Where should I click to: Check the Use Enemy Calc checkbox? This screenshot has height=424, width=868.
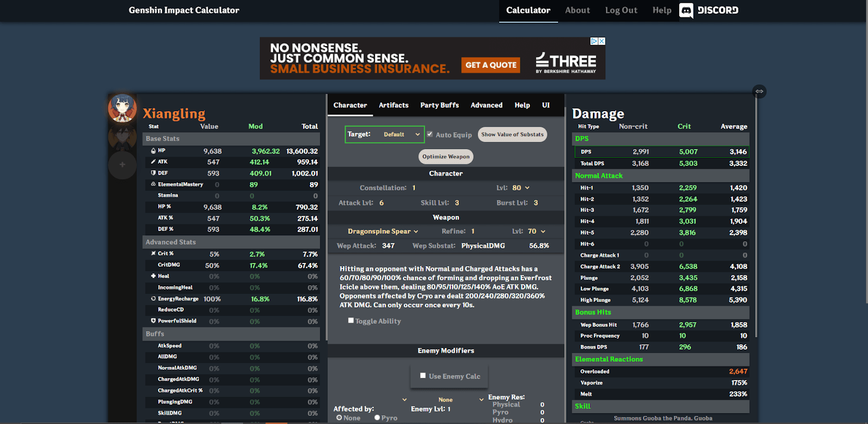423,375
